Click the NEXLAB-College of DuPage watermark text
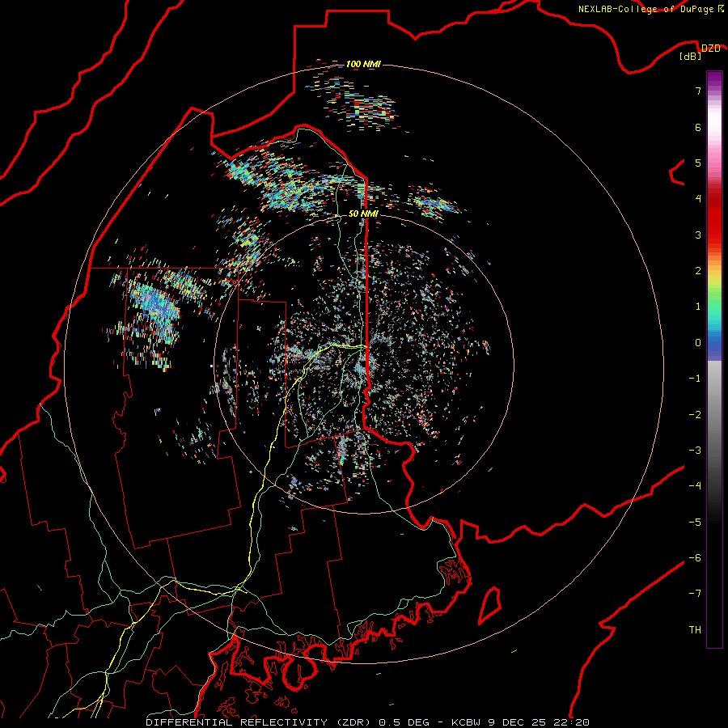The height and width of the screenshot is (728, 728). pyautogui.click(x=650, y=9)
